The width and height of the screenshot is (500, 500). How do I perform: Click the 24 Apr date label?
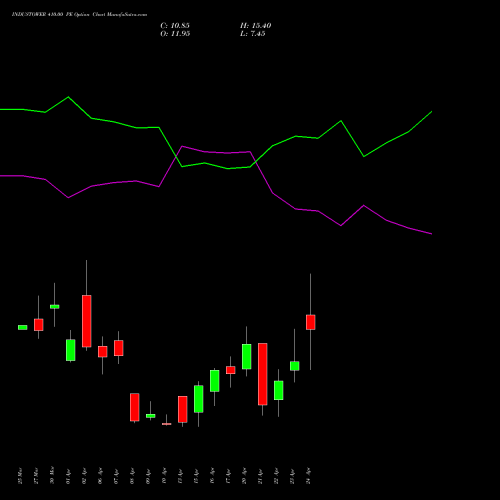pyautogui.click(x=308, y=477)
